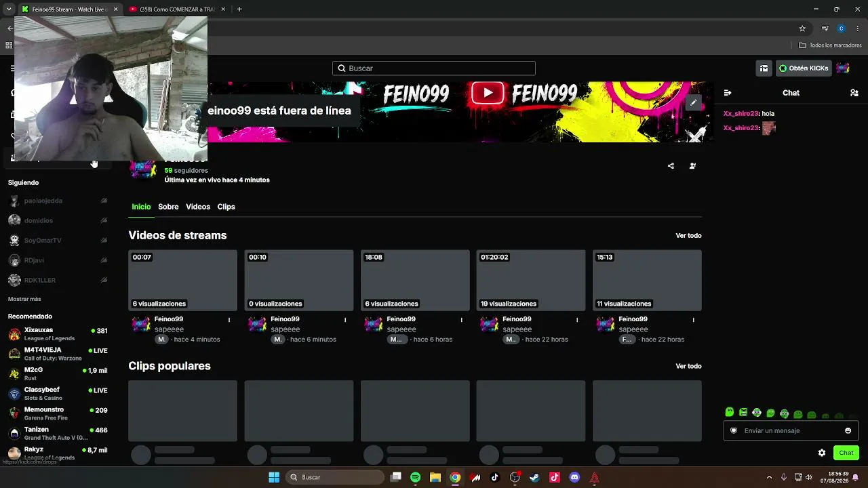Select the first green ghost emote
This screenshot has width=868, height=488.
point(730,412)
